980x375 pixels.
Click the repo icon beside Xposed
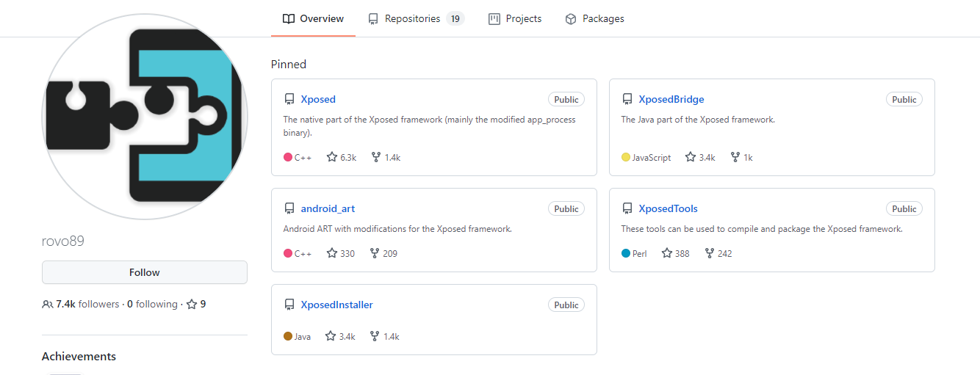point(289,99)
